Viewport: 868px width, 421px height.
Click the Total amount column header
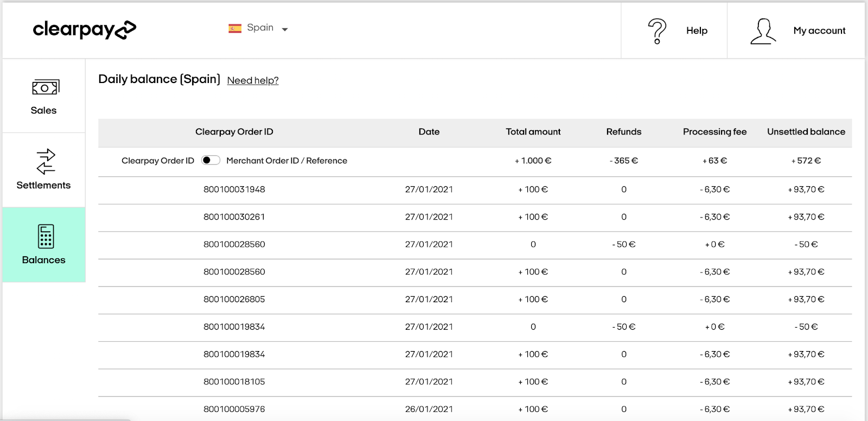click(x=533, y=132)
